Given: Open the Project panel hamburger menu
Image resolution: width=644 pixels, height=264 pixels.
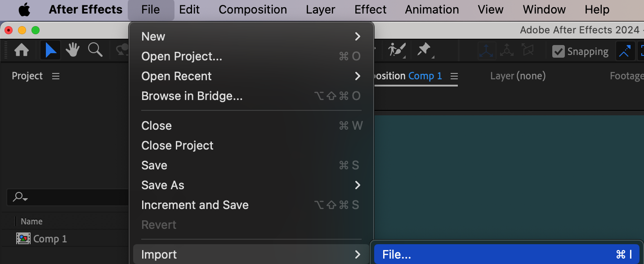Looking at the screenshot, I should (56, 76).
